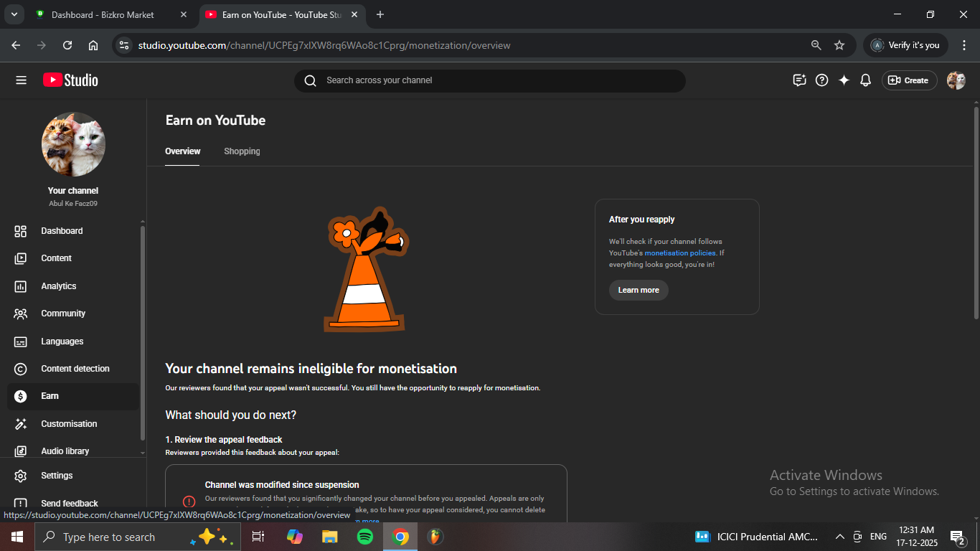Open the notifications bell
This screenshot has height=551, width=980.
tap(865, 80)
